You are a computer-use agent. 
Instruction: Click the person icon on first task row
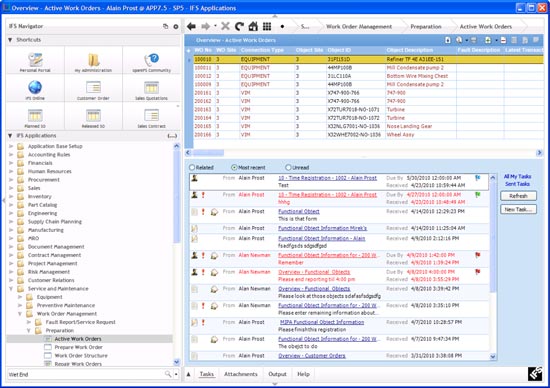tap(194, 178)
